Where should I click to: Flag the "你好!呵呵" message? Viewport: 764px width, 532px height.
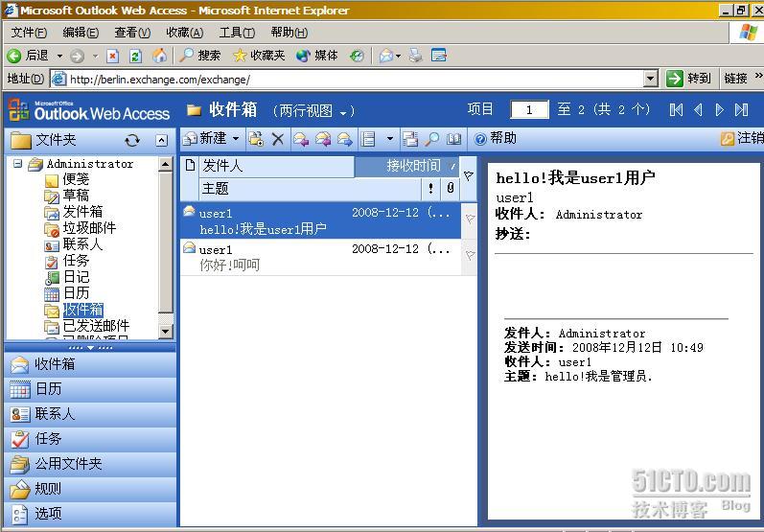coord(469,255)
